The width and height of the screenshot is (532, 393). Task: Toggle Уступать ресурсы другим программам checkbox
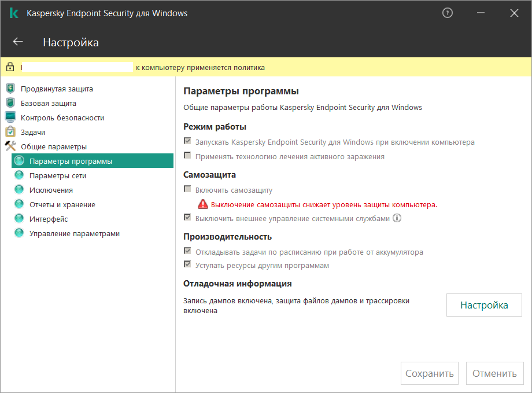click(187, 265)
